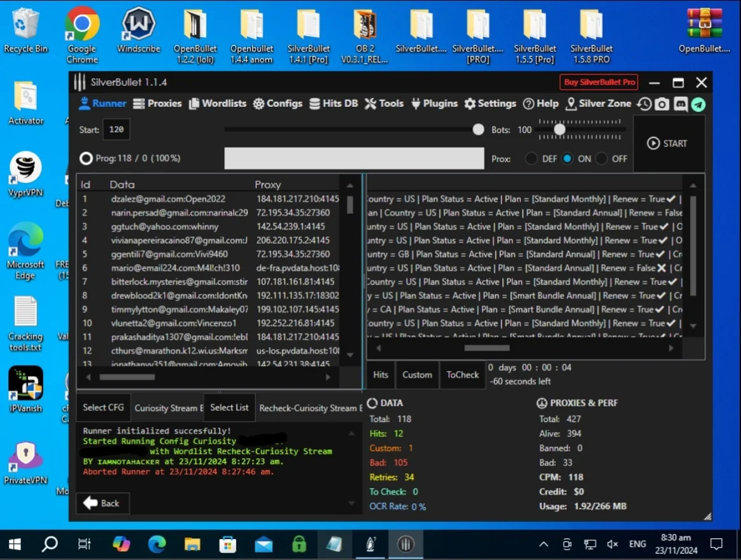Viewport: 741px width, 560px height.
Task: Click Buy SilverBullet Pro button
Action: point(599,82)
